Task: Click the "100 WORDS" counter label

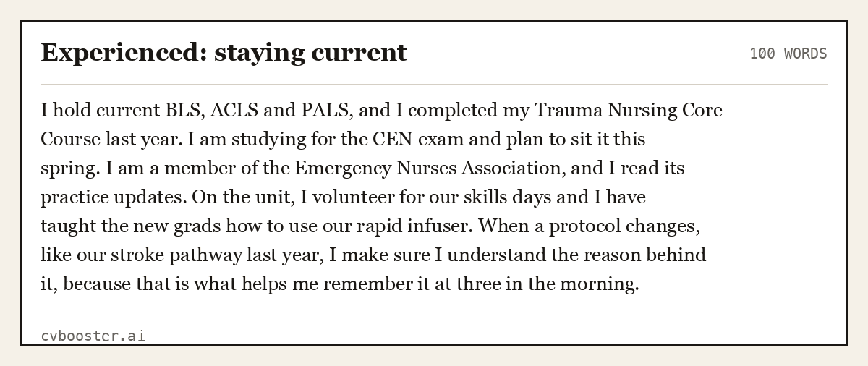Action: (788, 54)
